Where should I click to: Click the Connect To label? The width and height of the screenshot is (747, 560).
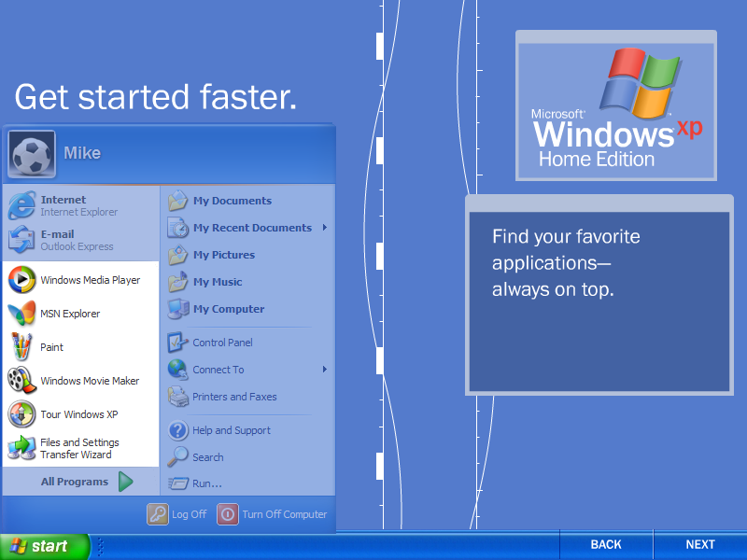coord(218,370)
